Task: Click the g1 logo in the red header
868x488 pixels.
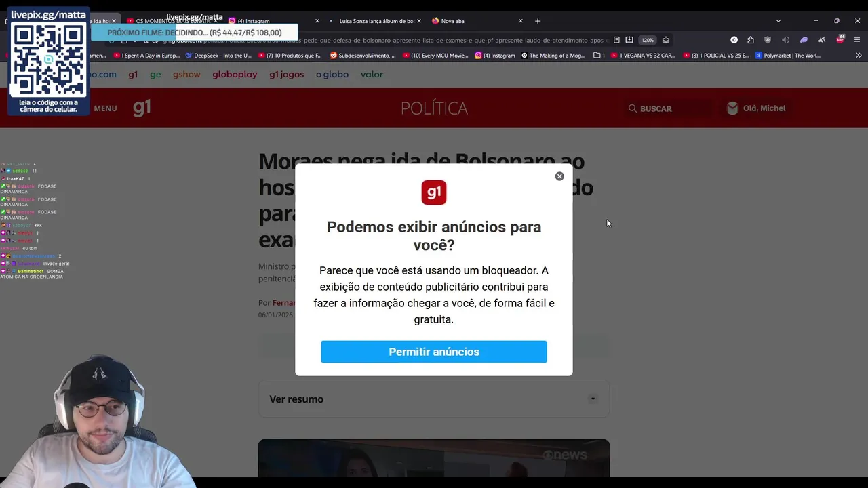Action: [x=142, y=107]
